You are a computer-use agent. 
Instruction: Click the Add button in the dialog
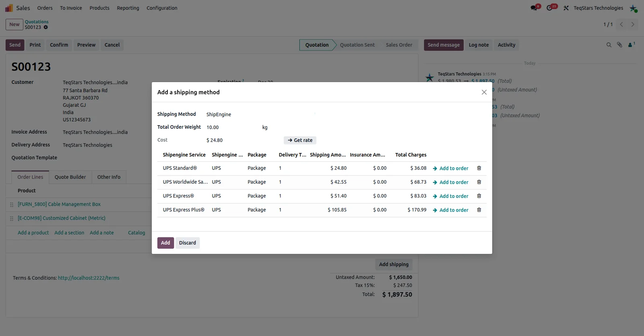(165, 243)
